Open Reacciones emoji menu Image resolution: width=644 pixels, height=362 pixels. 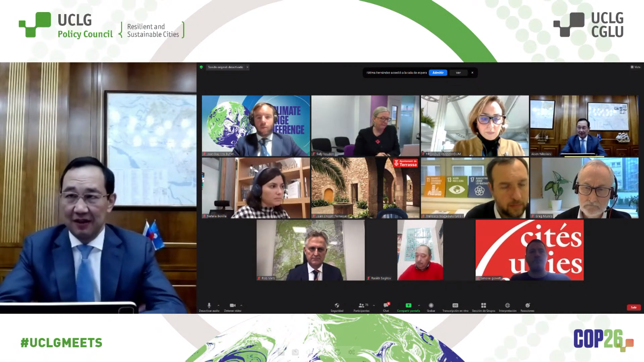click(x=527, y=307)
